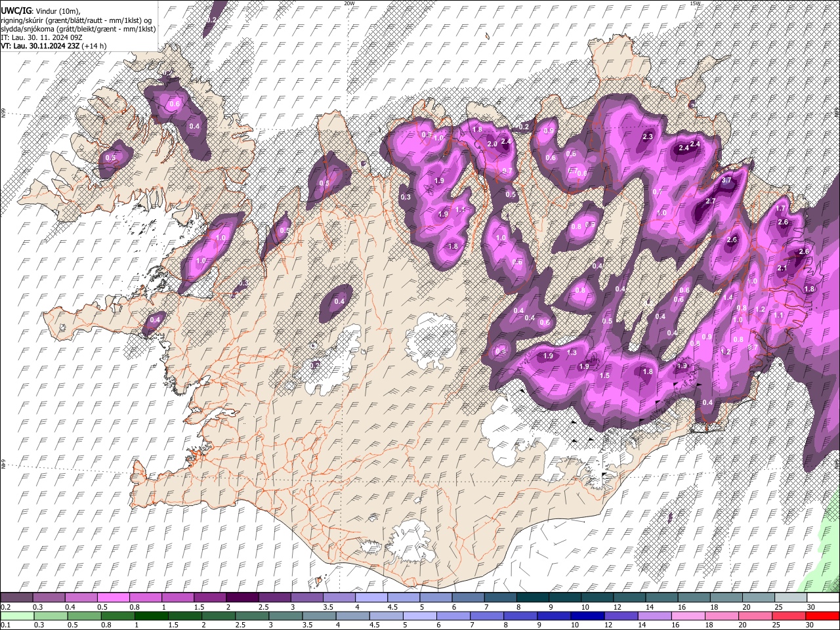Screen dimensions: 840x630
Task: Click the '4.5' label in lower legend scale
Action: point(375,625)
